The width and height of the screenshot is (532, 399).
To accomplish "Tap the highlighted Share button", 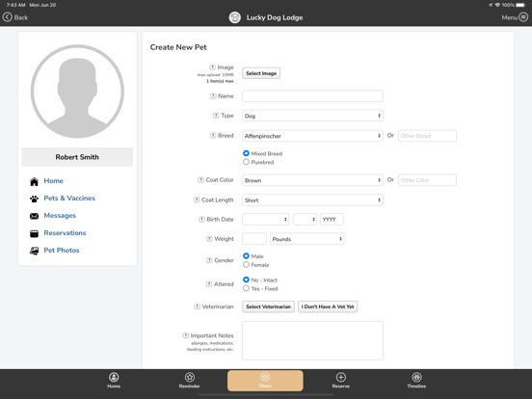I will point(265,381).
